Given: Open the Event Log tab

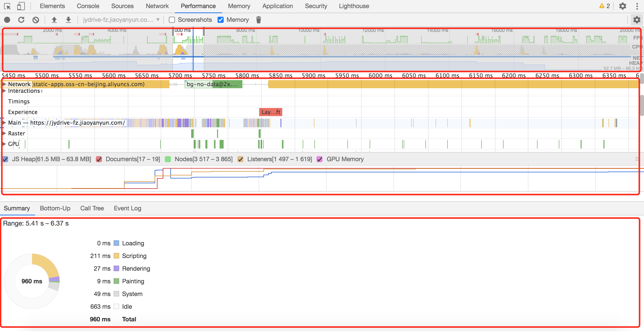Looking at the screenshot, I should [127, 208].
